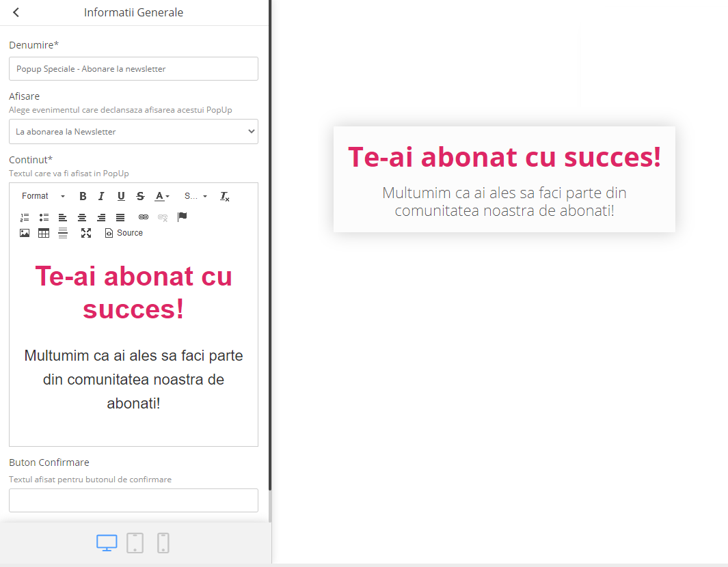This screenshot has width=728, height=567.
Task: Insert an image into content
Action: (25, 233)
